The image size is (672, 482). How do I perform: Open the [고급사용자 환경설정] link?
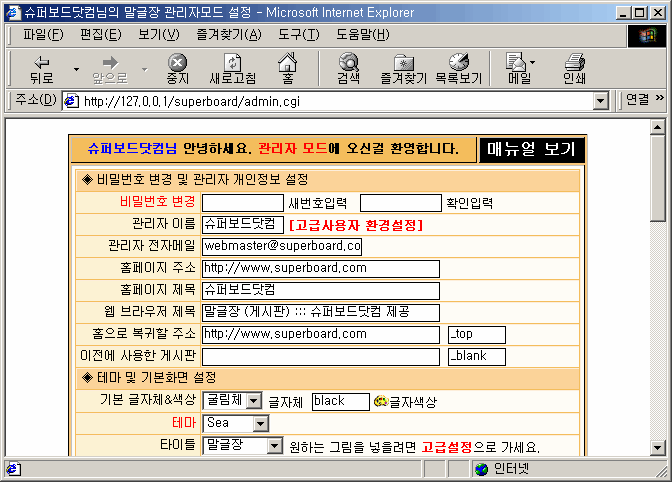coord(356,225)
